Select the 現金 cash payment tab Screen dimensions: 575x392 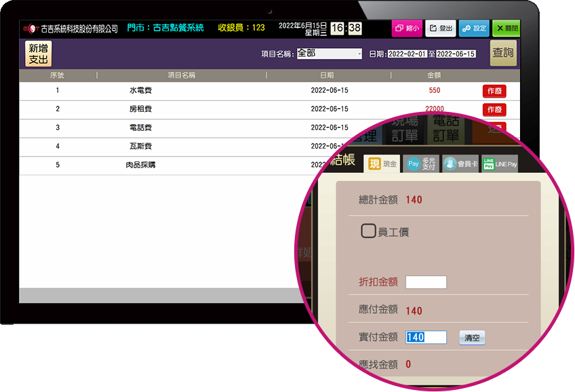pos(382,163)
